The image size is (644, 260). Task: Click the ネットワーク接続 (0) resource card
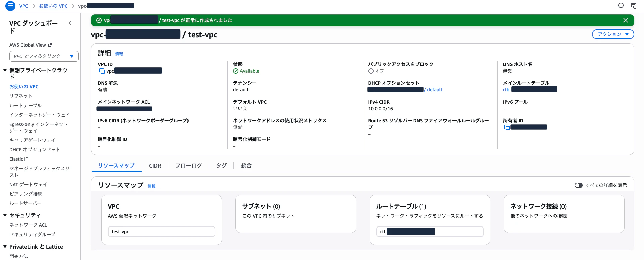[x=564, y=214]
